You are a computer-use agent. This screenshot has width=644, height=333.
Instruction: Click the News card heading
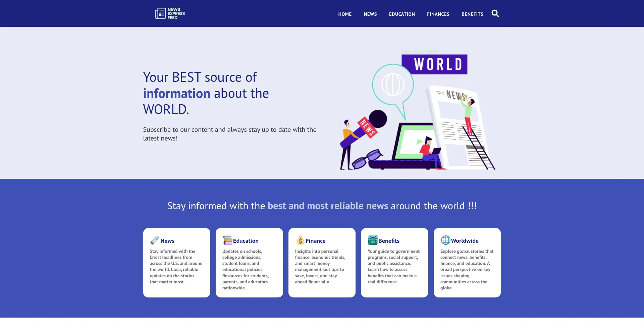click(167, 241)
